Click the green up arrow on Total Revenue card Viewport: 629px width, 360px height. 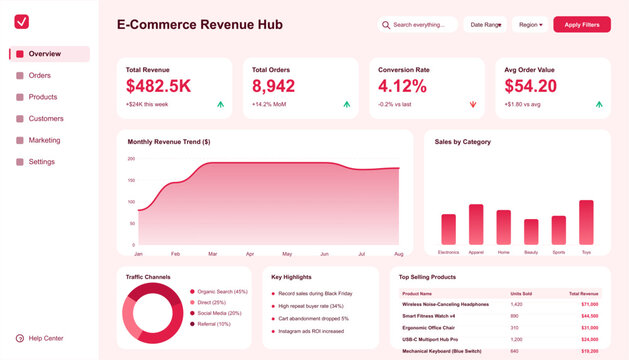pos(221,104)
